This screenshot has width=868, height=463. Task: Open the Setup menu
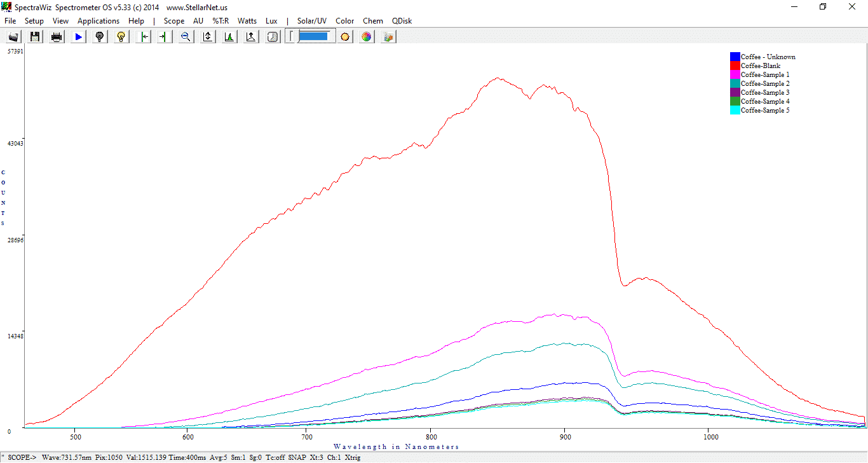34,21
